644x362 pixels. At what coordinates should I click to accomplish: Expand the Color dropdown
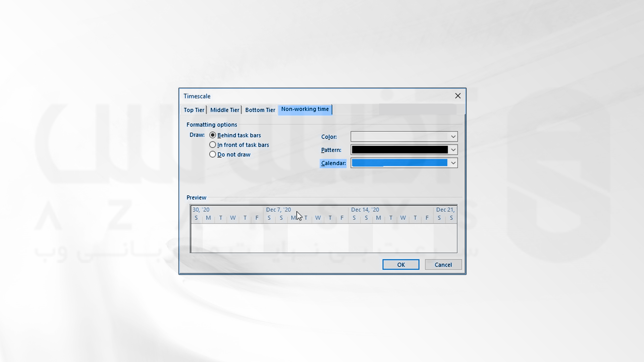(x=453, y=136)
